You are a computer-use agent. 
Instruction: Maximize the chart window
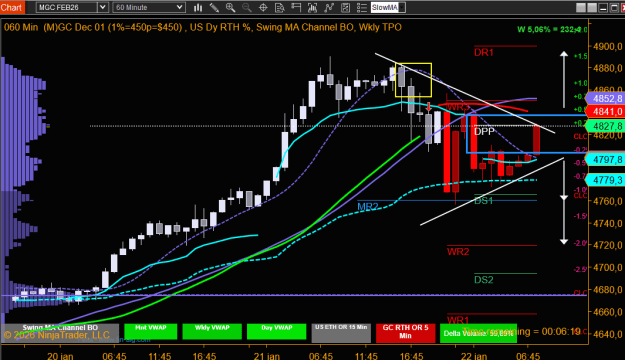pos(614,7)
